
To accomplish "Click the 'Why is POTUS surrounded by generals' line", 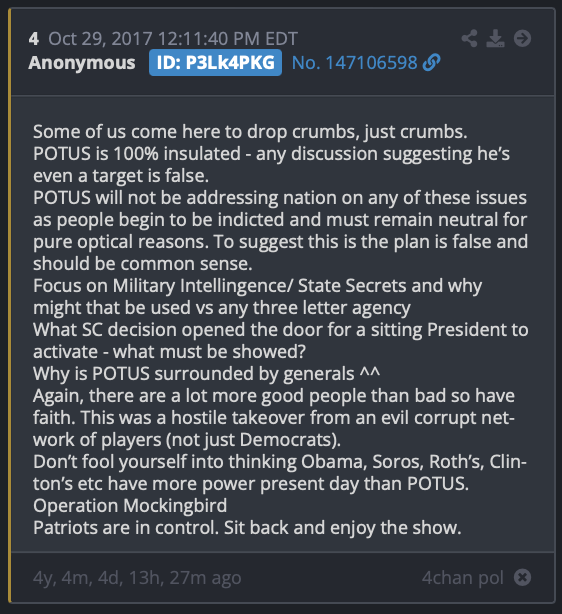I will pyautogui.click(x=206, y=374).
